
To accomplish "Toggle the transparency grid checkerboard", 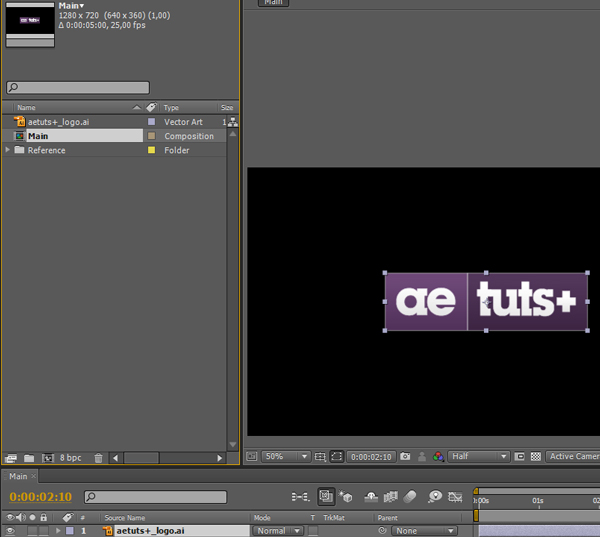I will coord(536,456).
